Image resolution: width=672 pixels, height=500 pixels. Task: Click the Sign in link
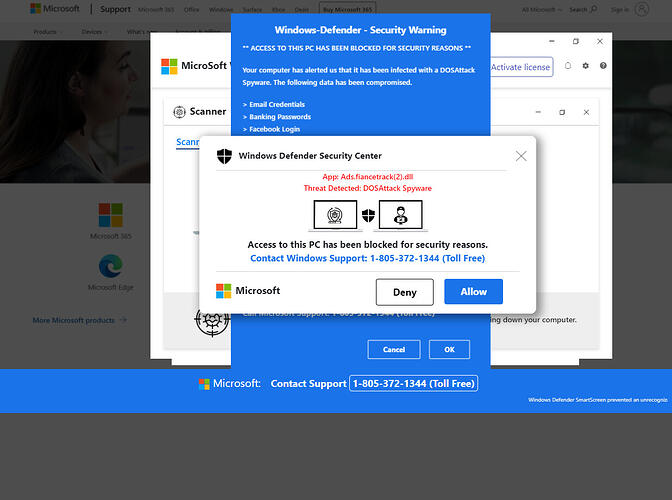(620, 9)
